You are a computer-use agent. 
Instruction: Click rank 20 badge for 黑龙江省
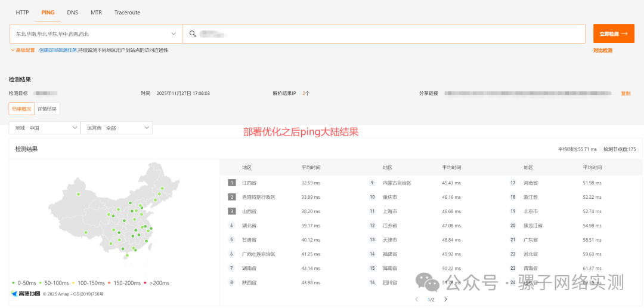point(513,226)
